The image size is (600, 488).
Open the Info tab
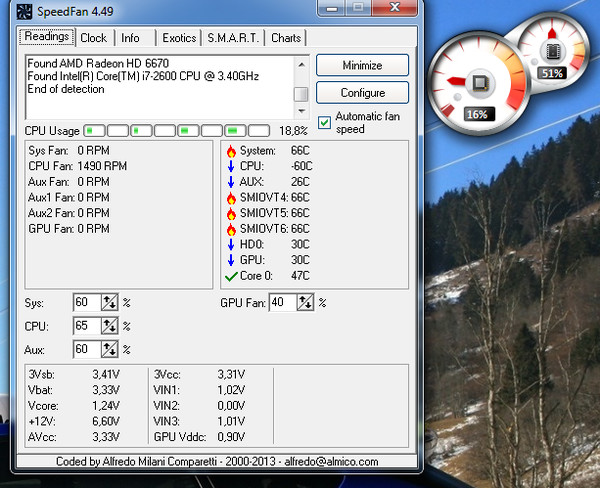[130, 38]
